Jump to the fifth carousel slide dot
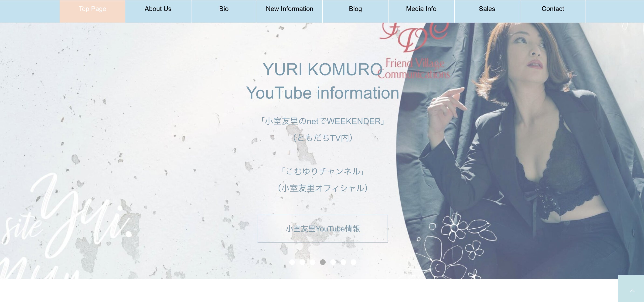 click(333, 262)
